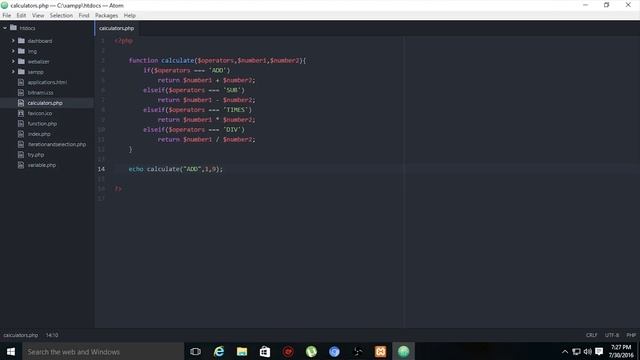This screenshot has height=360, width=640.
Task: Open the Find menu
Action: (x=84, y=16)
